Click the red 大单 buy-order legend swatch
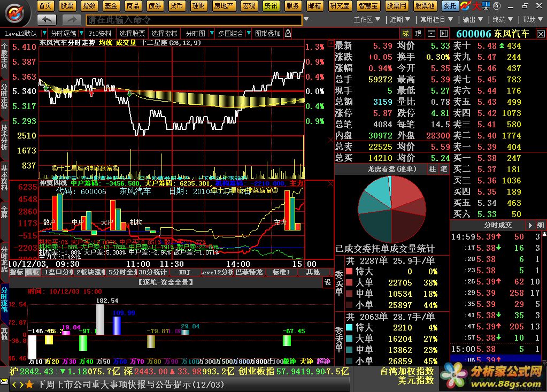 pos(349,282)
